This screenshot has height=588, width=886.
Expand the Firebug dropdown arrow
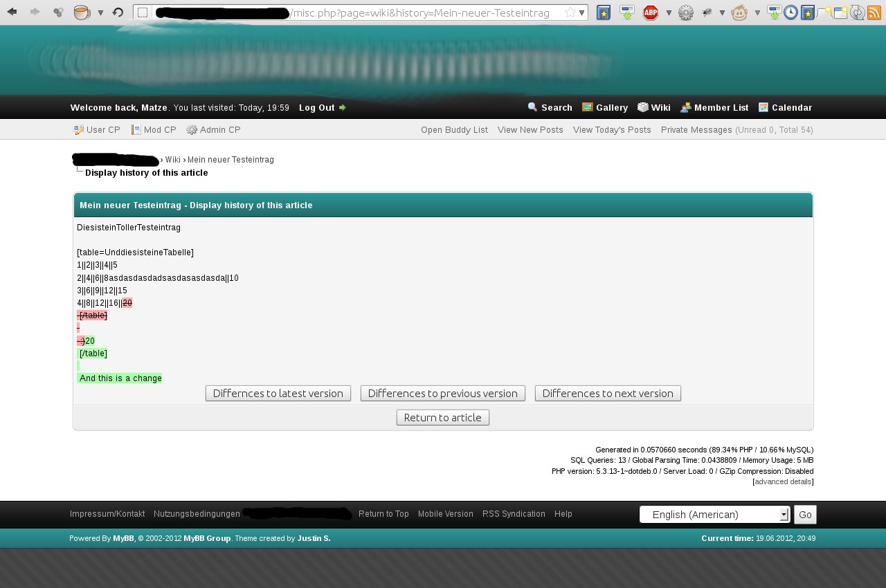tap(722, 12)
